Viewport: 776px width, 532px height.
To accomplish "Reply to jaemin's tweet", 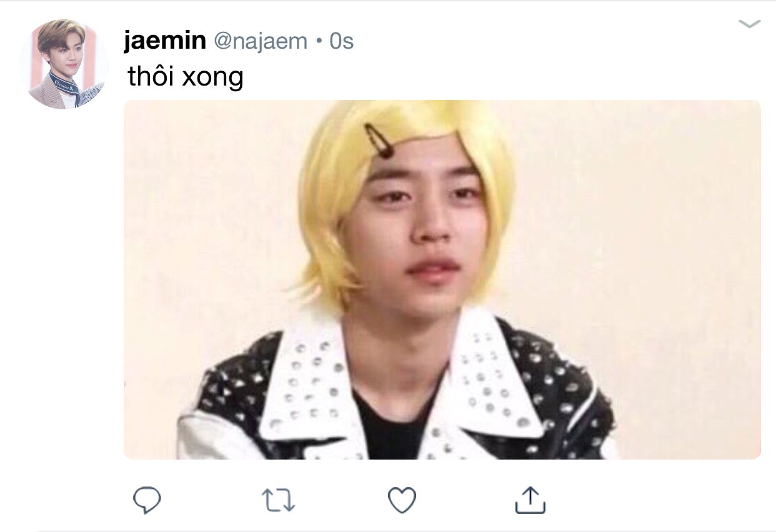I will pos(147,500).
